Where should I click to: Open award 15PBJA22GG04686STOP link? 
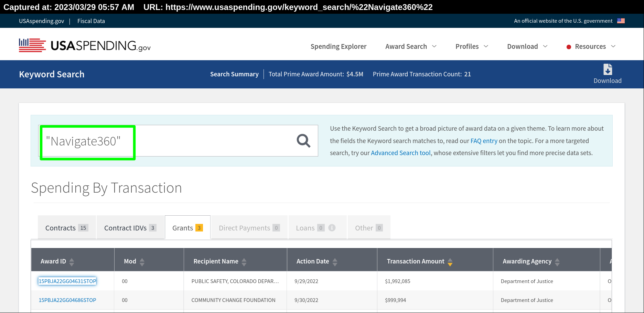[67, 300]
